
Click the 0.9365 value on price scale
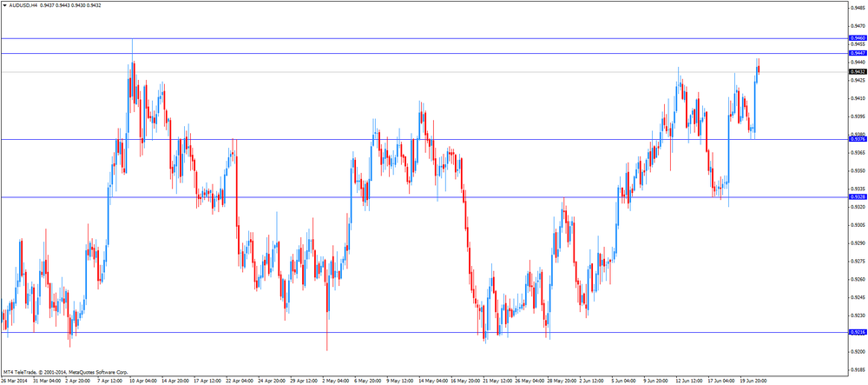click(858, 152)
